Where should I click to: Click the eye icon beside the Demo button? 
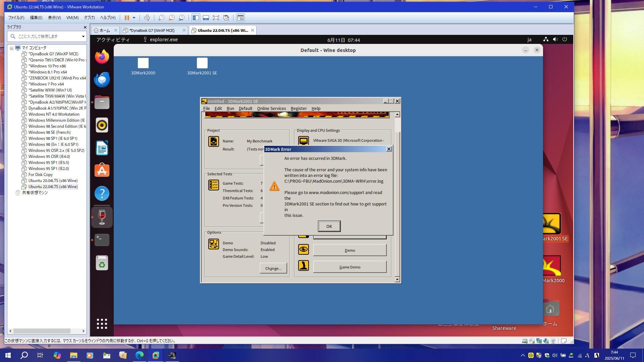point(304,249)
